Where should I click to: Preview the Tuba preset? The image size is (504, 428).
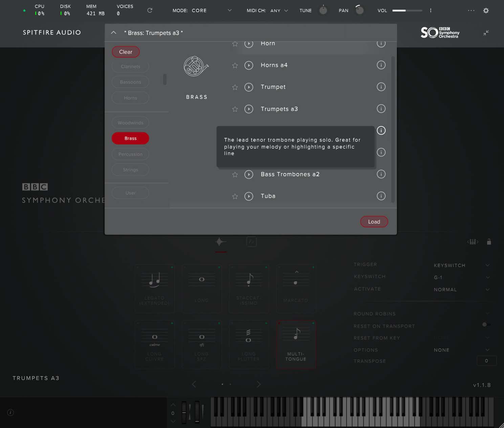(249, 196)
